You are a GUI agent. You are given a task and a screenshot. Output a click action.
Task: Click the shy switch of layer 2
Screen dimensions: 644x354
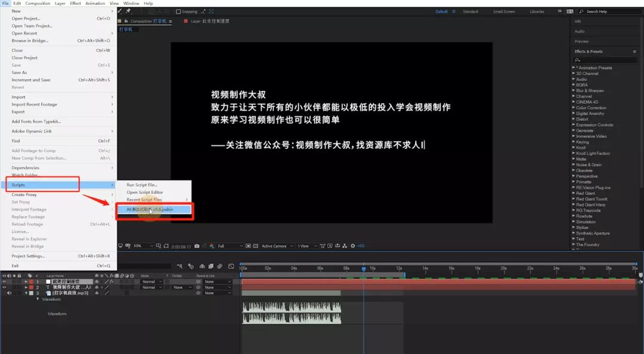click(x=97, y=287)
